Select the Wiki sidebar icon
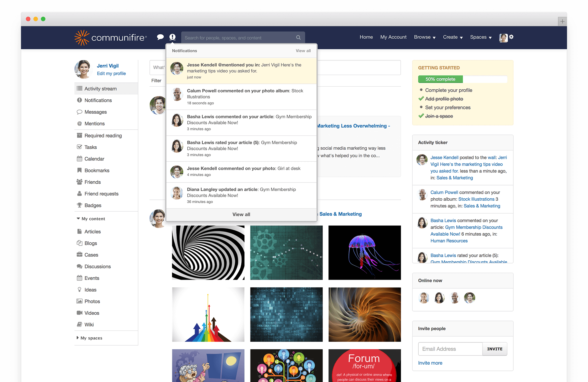 (79, 324)
